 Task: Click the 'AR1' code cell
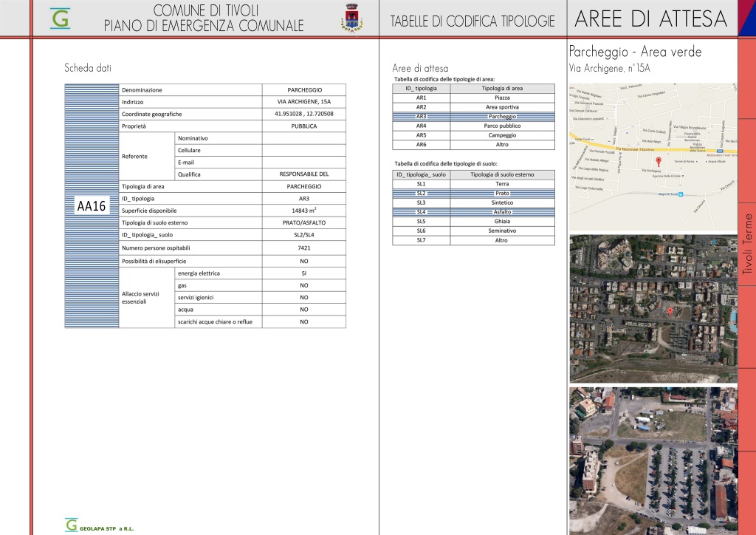(422, 98)
